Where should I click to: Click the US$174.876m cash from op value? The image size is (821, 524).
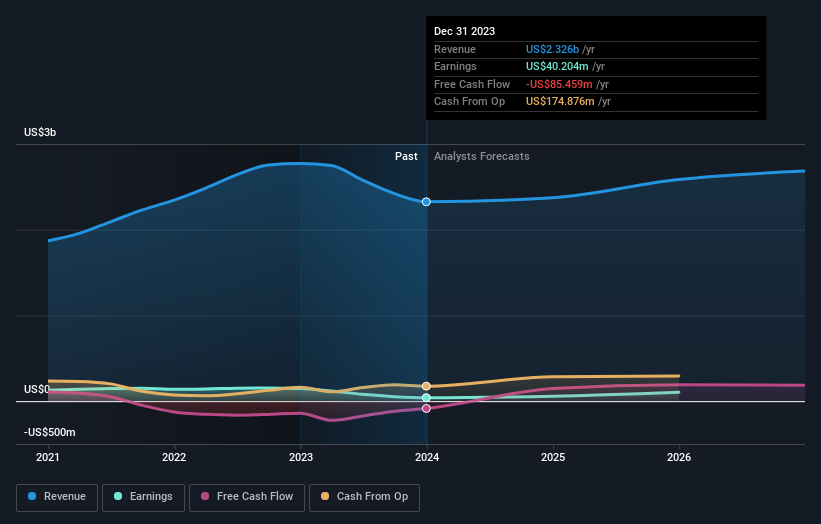(x=560, y=102)
